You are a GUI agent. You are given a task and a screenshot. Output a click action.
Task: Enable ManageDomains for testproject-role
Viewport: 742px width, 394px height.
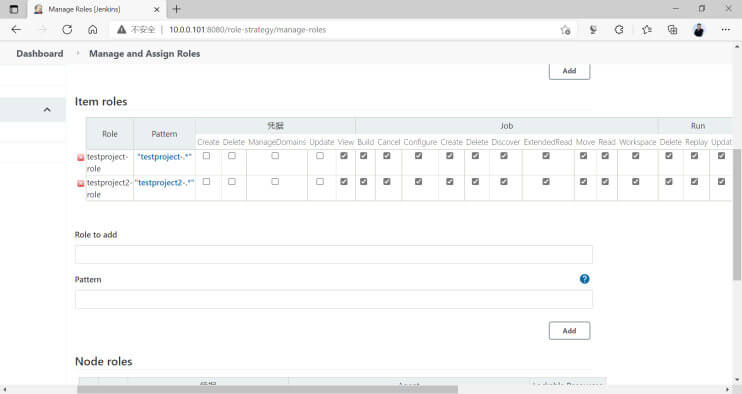[275, 156]
